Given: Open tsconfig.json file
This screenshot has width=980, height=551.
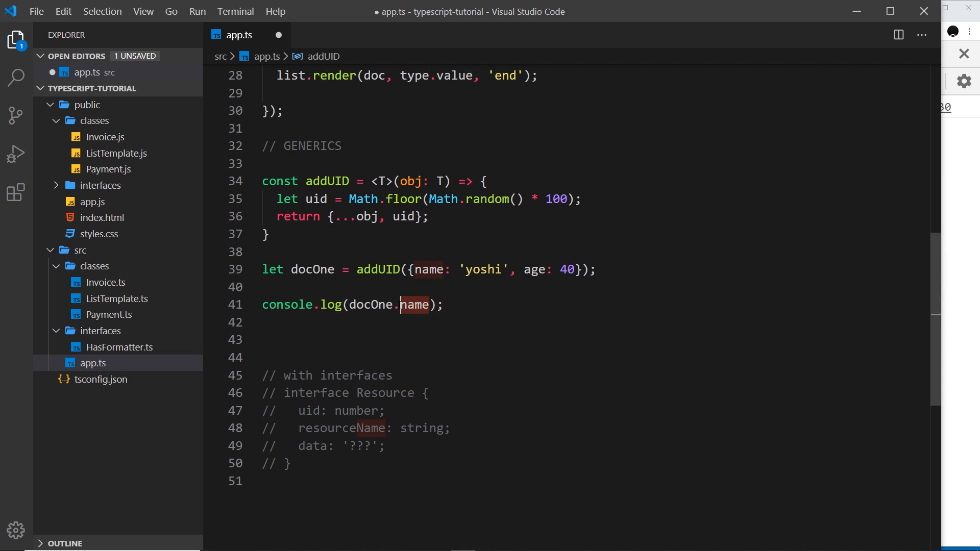Looking at the screenshot, I should click(101, 379).
